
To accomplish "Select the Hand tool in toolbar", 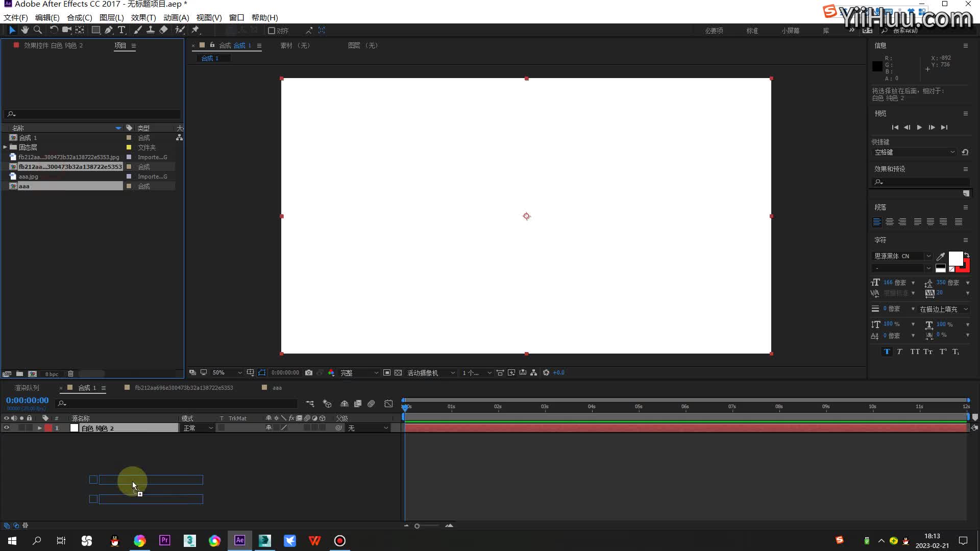I will point(24,30).
